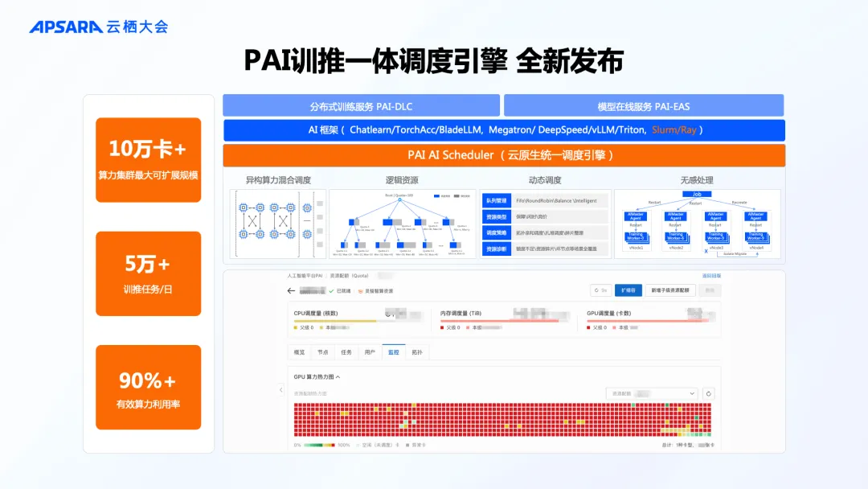Click the AI 框架 blue banner
Image resolution: width=868 pixels, height=489 pixels.
[504, 131]
